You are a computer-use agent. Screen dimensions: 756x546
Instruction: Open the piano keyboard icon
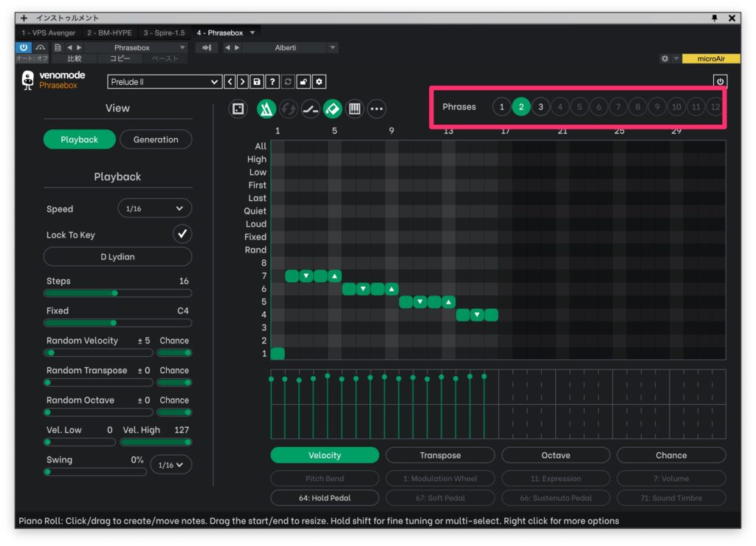[354, 109]
